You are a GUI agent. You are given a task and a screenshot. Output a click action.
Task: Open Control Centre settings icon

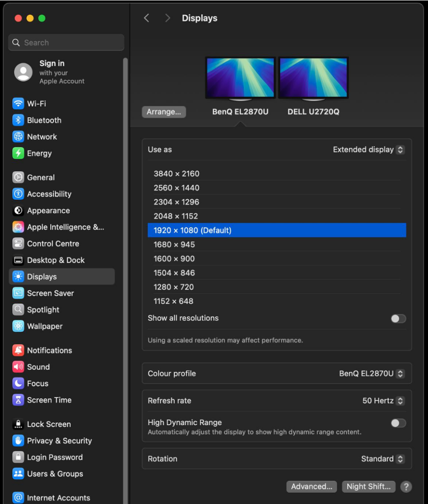tap(18, 244)
